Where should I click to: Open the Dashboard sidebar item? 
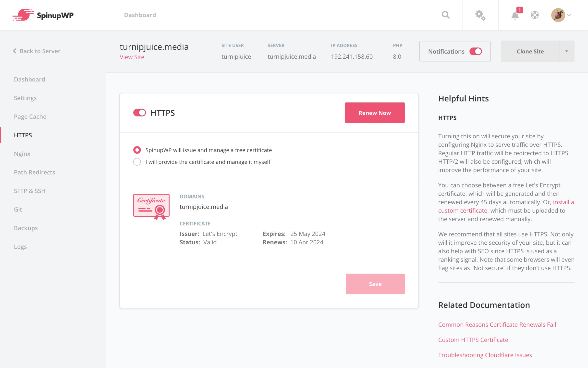pos(29,79)
